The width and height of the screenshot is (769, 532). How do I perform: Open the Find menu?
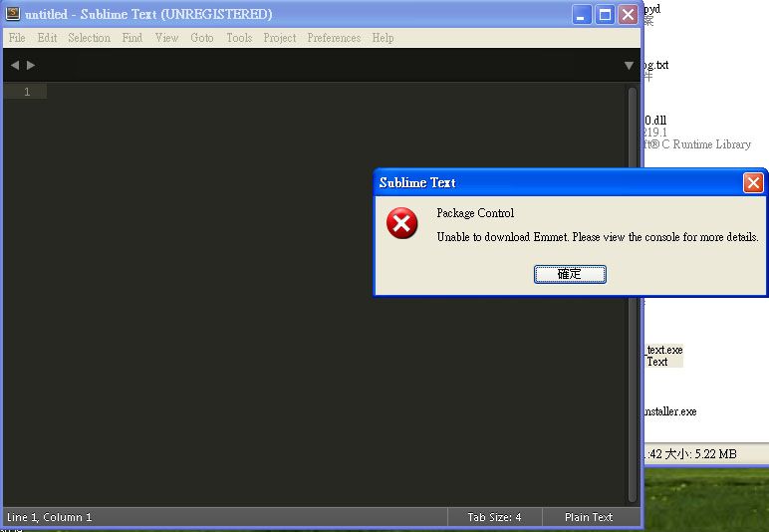pyautogui.click(x=132, y=38)
